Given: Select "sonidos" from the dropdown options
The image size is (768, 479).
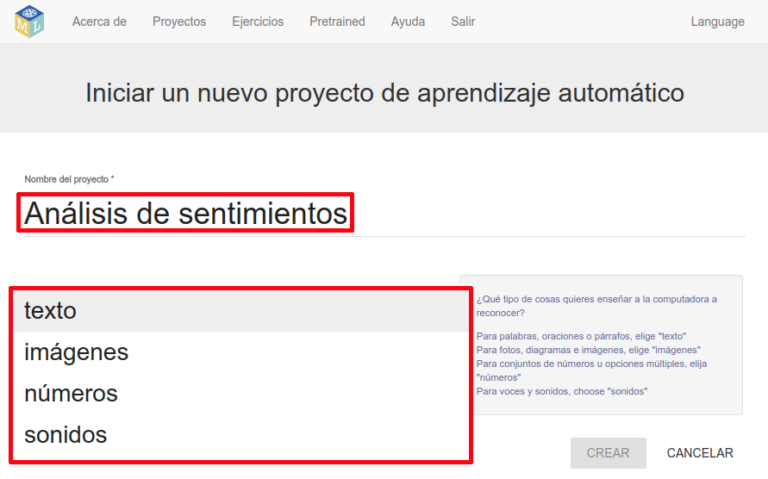Looking at the screenshot, I should point(240,435).
